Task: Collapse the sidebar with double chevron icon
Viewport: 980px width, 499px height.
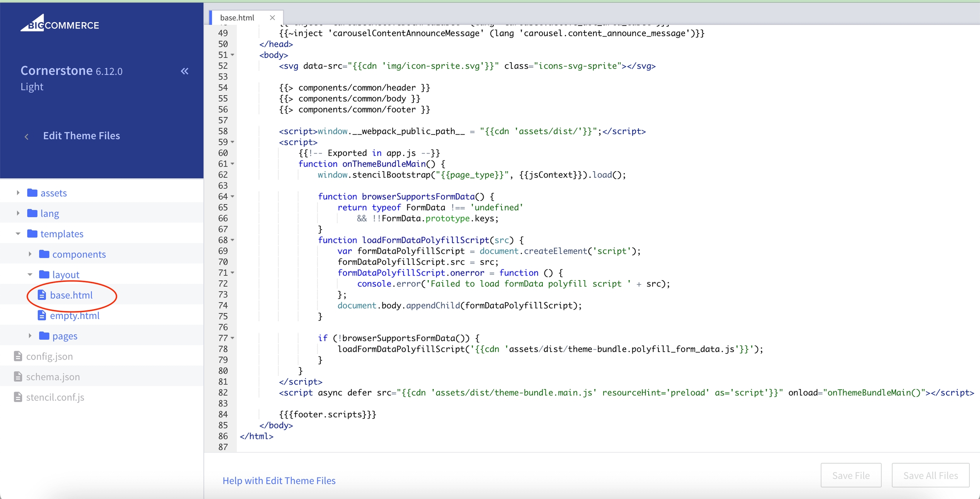Action: (x=185, y=71)
